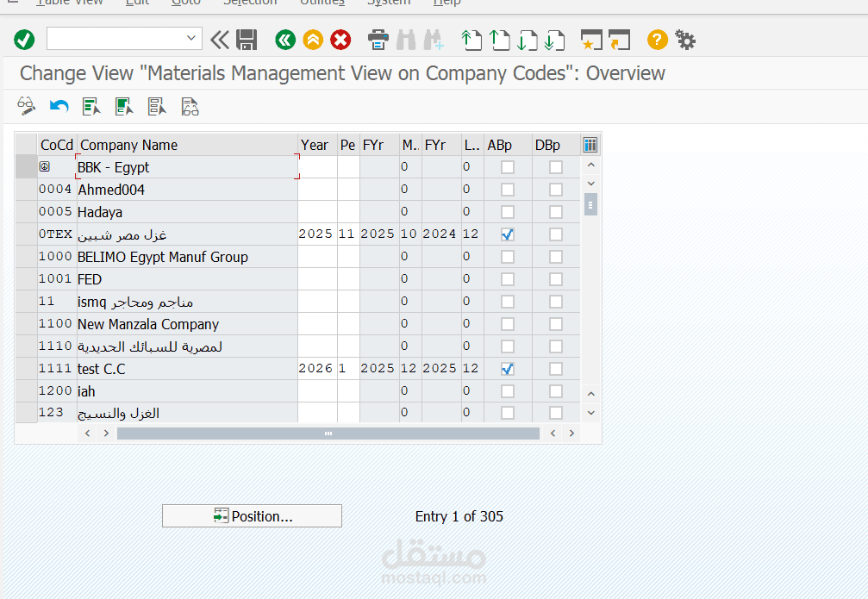This screenshot has width=868, height=599.
Task: Open customizing of local layout gear icon
Action: click(x=685, y=40)
